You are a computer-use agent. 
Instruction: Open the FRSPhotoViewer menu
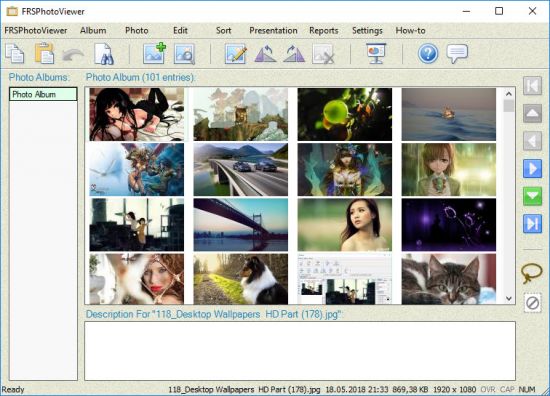[x=36, y=31]
